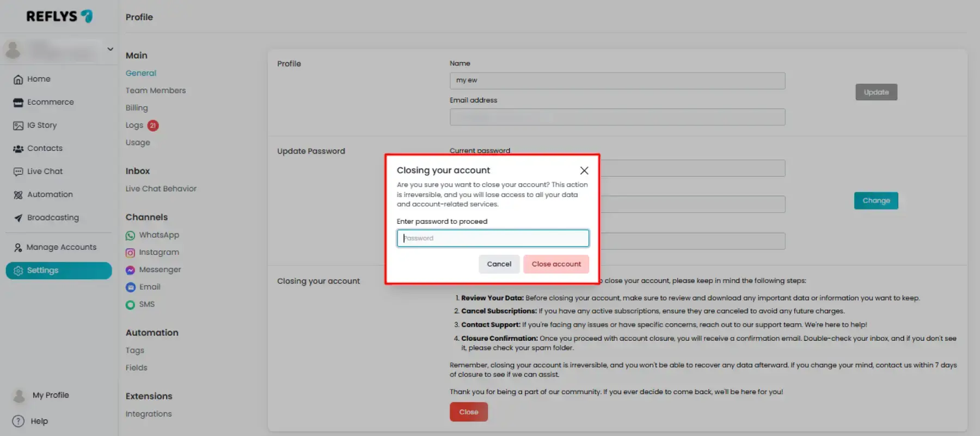Open Ecommerce via its store icon
This screenshot has height=436, width=980.
(x=18, y=102)
